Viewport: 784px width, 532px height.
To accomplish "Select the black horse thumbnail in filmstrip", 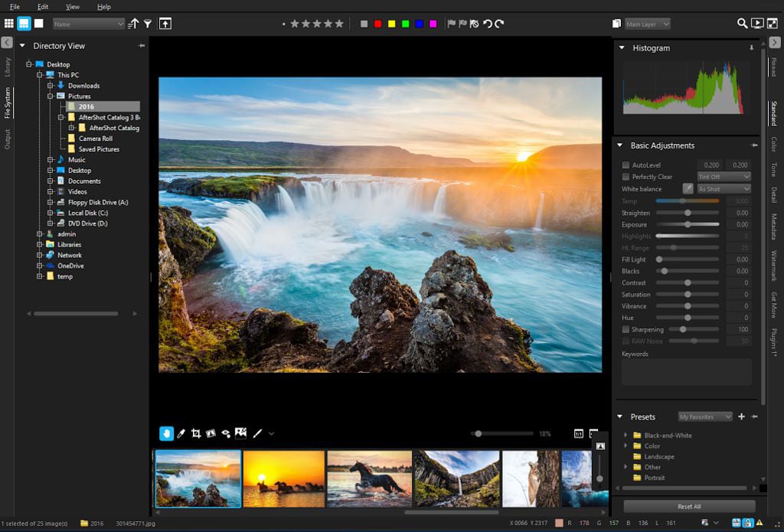I will [370, 479].
